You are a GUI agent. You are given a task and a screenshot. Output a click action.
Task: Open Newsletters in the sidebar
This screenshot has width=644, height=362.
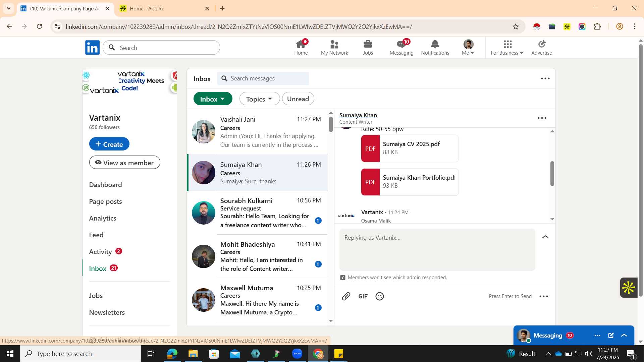coord(107,312)
